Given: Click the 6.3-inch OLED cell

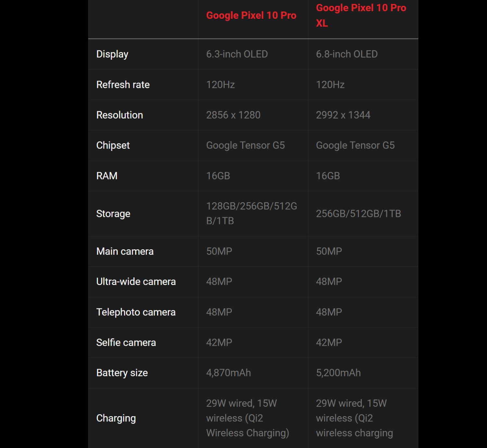Looking at the screenshot, I should 237,54.
